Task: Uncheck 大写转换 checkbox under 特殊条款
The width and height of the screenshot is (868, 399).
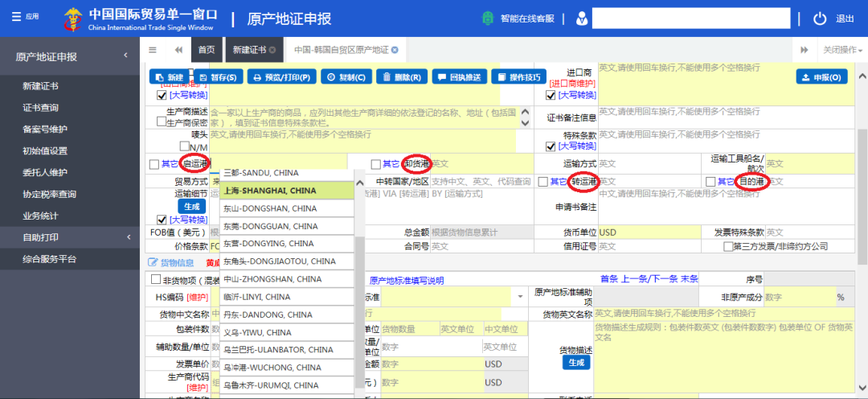Action: 551,146
